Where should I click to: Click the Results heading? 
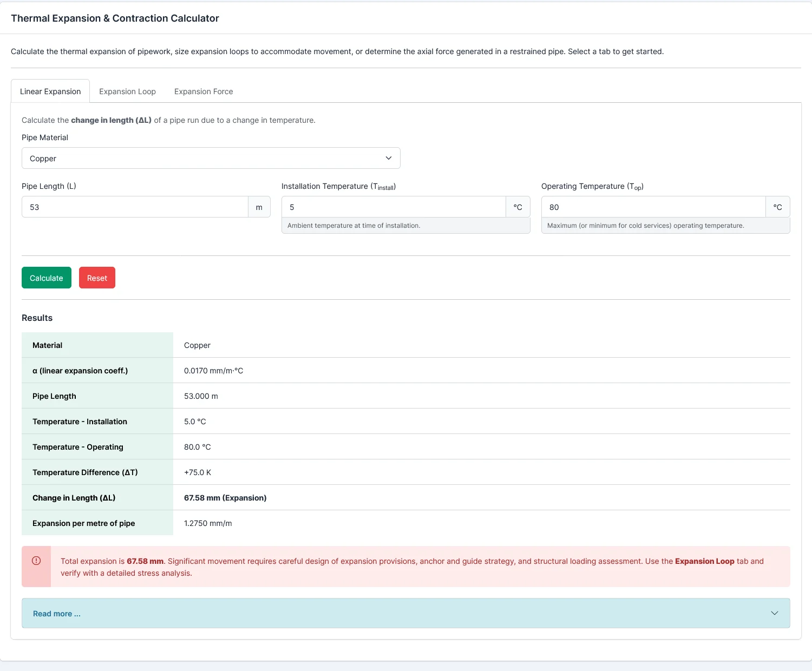coord(37,318)
